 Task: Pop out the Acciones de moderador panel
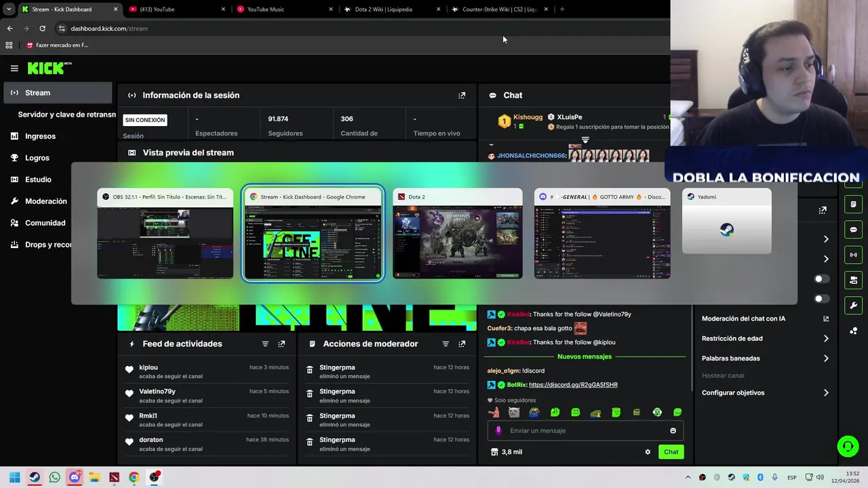click(462, 344)
